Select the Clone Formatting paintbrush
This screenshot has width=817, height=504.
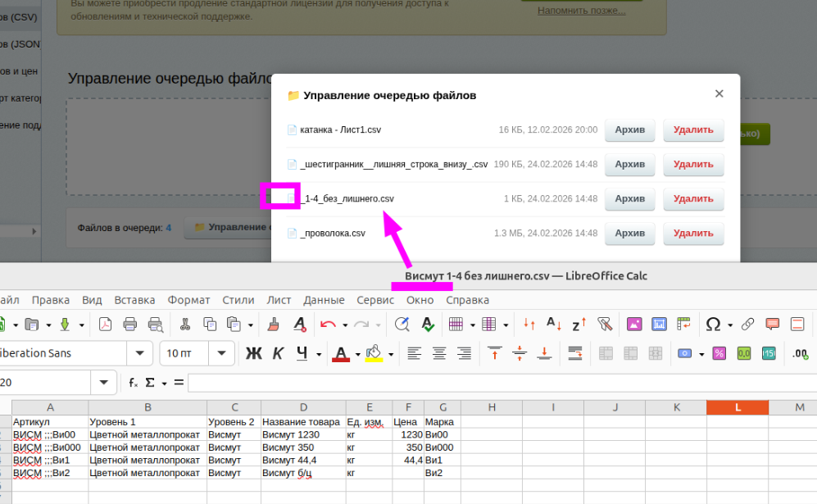(x=275, y=324)
